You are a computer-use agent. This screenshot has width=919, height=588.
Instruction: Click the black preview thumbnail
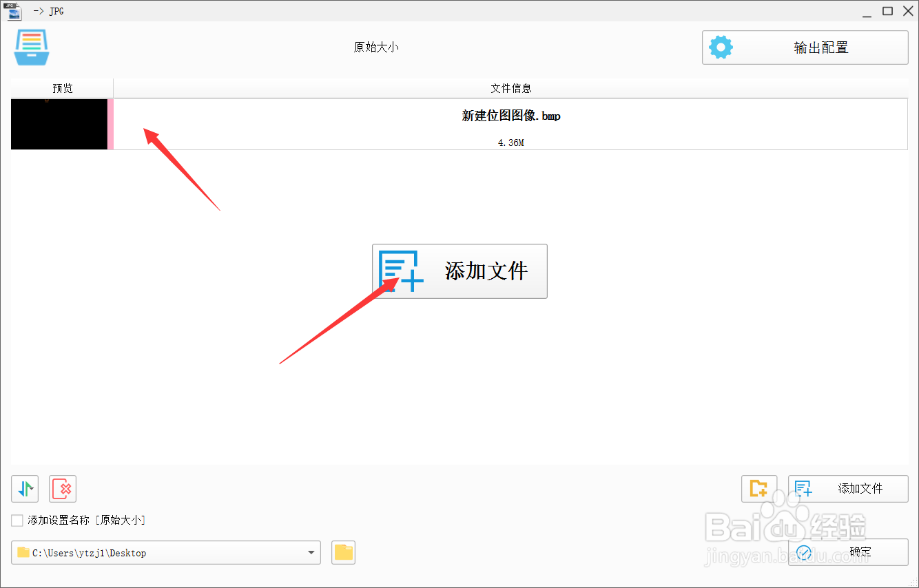point(59,124)
